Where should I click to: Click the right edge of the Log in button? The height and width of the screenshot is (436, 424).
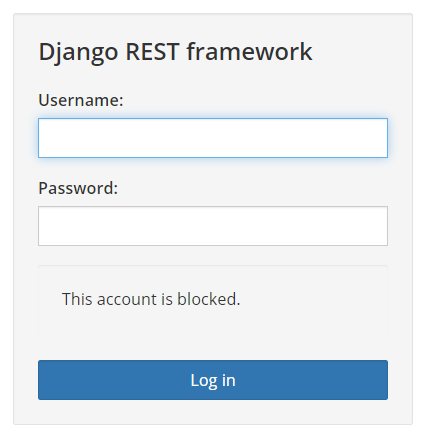383,380
